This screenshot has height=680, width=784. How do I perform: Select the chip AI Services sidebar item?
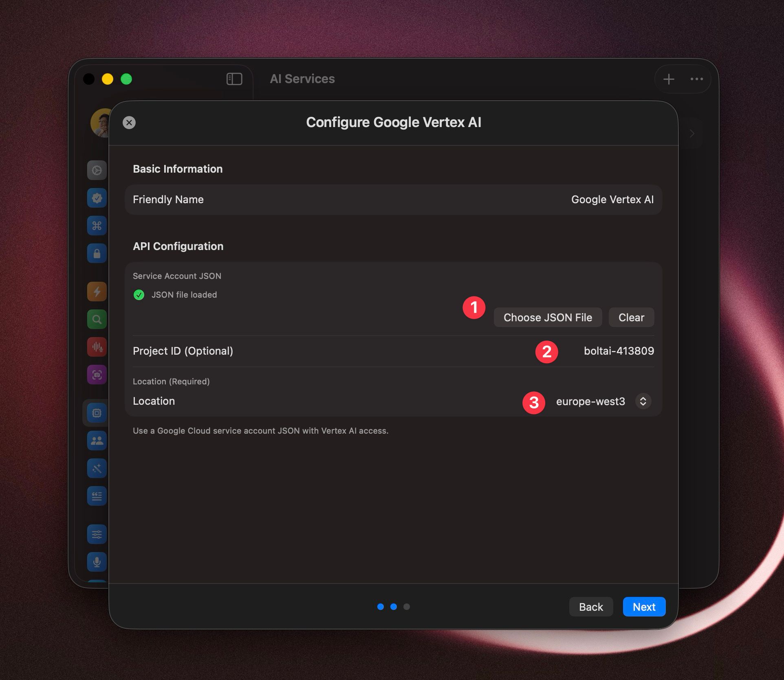97,413
